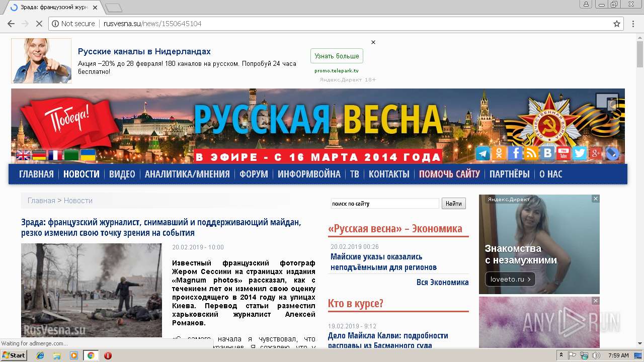The width and height of the screenshot is (644, 362).
Task: Open the Maidan article photo
Action: [x=92, y=290]
